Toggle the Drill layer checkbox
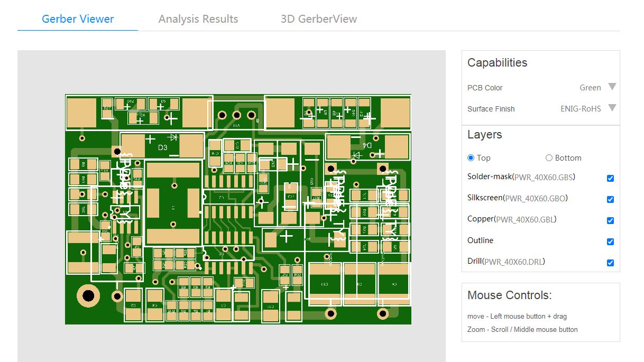This screenshot has width=644, height=362. 610,263
